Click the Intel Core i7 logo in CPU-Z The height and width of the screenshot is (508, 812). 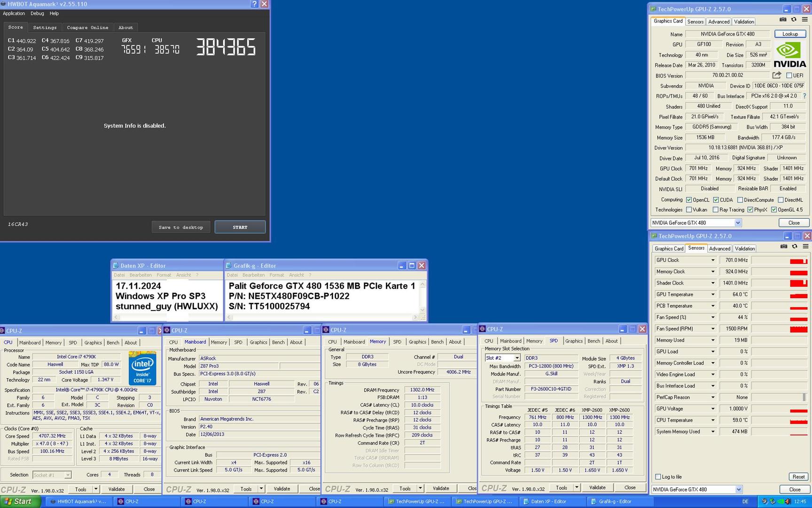coord(142,368)
